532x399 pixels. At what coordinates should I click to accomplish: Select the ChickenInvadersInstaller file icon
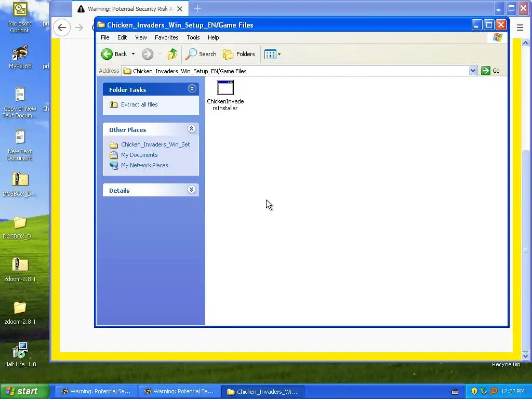click(225, 88)
